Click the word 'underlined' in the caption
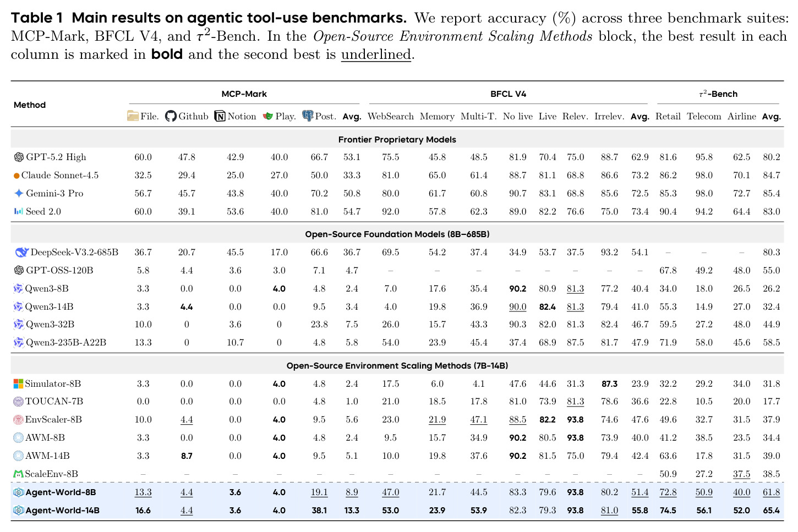 click(x=376, y=54)
